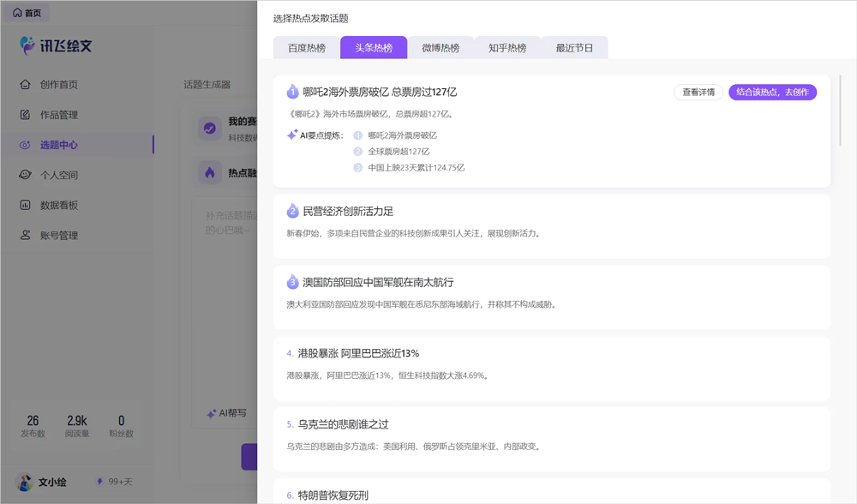
Task: Open the 知乎热榜 tab
Action: 507,48
